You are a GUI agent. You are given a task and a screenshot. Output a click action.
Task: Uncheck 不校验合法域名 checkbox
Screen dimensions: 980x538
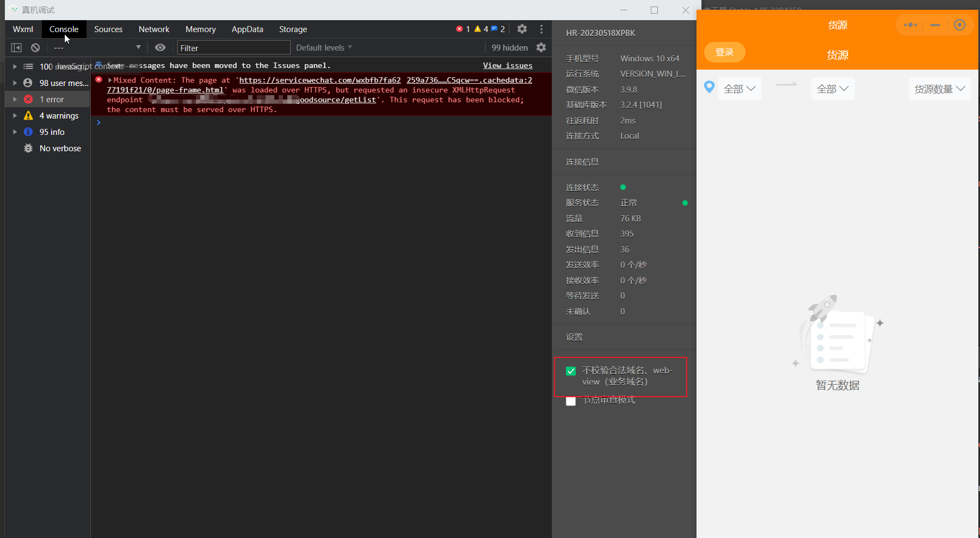[571, 371]
